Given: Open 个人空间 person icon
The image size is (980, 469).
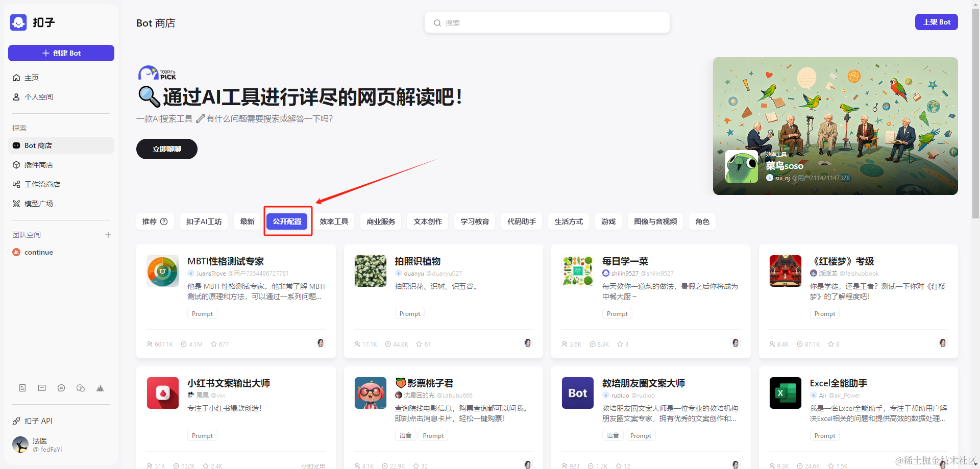Looking at the screenshot, I should pyautogui.click(x=16, y=97).
